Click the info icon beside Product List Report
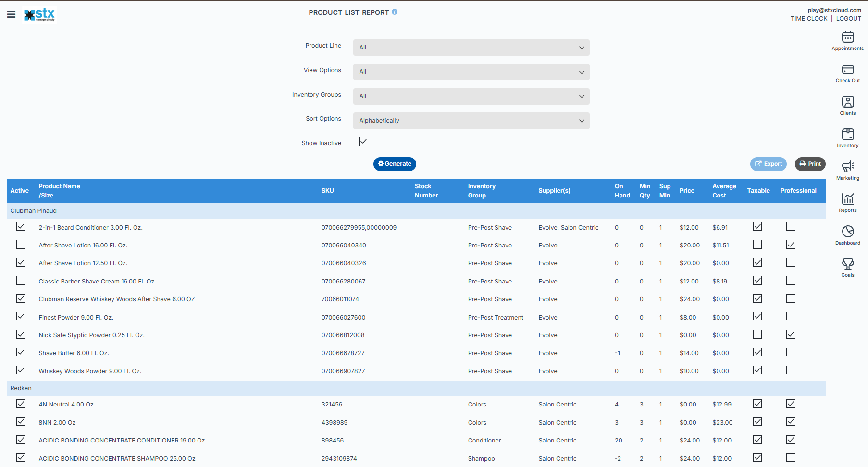The width and height of the screenshot is (868, 467). (x=395, y=12)
